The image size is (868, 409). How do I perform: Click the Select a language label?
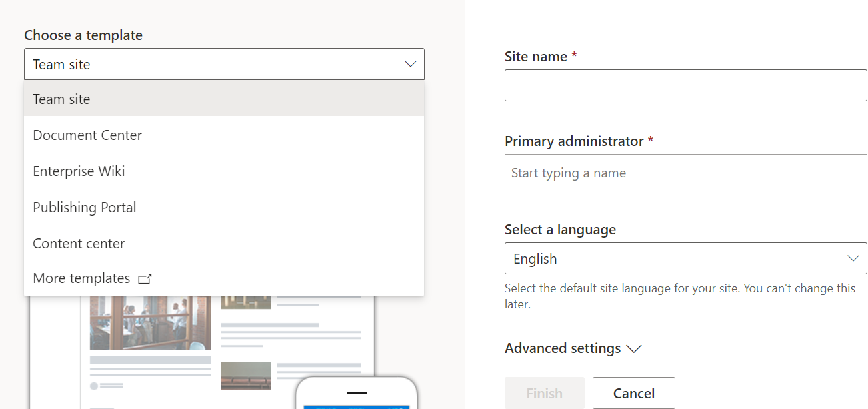point(560,230)
